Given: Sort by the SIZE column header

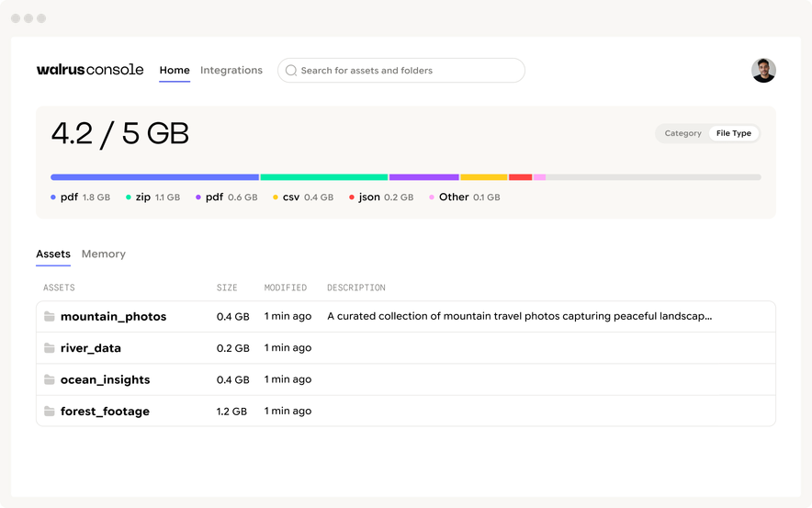Looking at the screenshot, I should (227, 288).
